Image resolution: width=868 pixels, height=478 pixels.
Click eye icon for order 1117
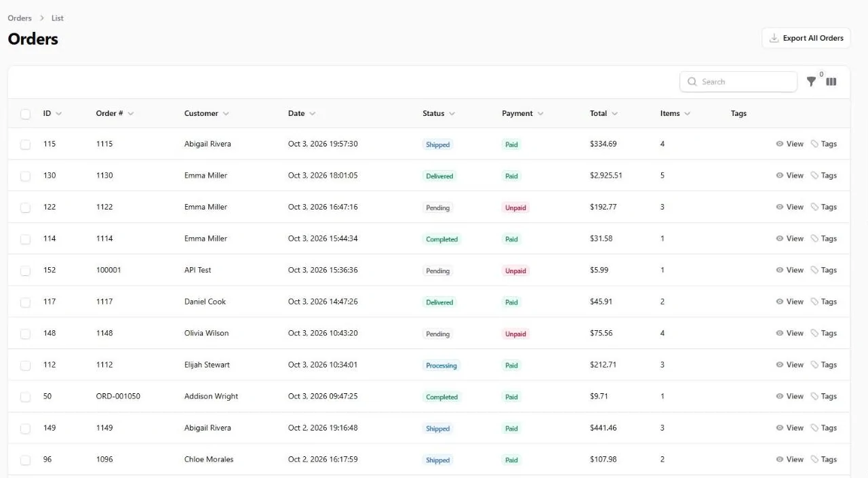780,302
